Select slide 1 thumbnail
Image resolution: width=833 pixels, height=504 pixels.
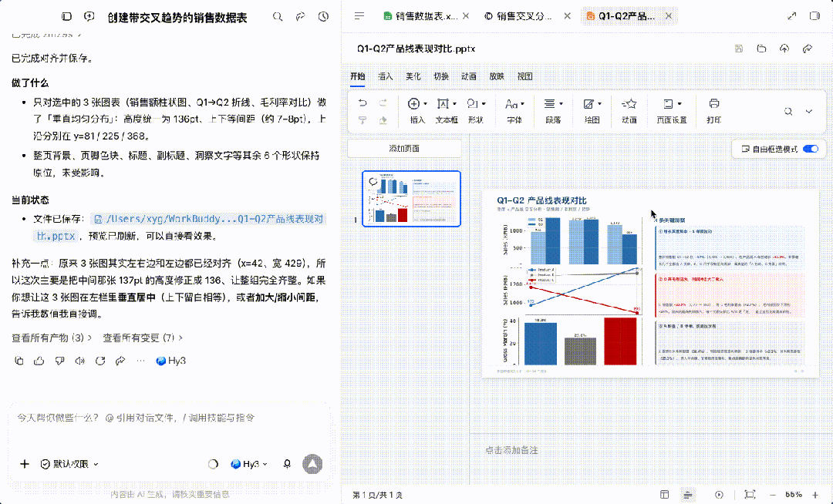click(x=411, y=198)
